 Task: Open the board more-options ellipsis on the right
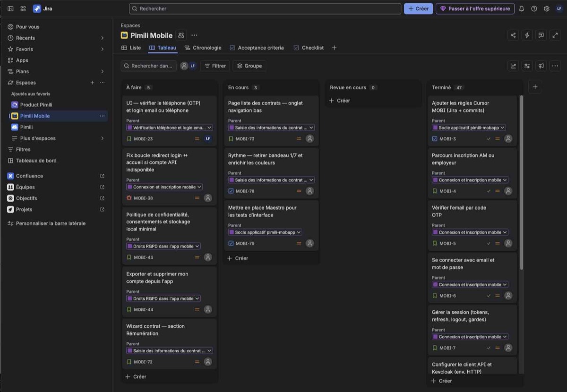(x=555, y=66)
